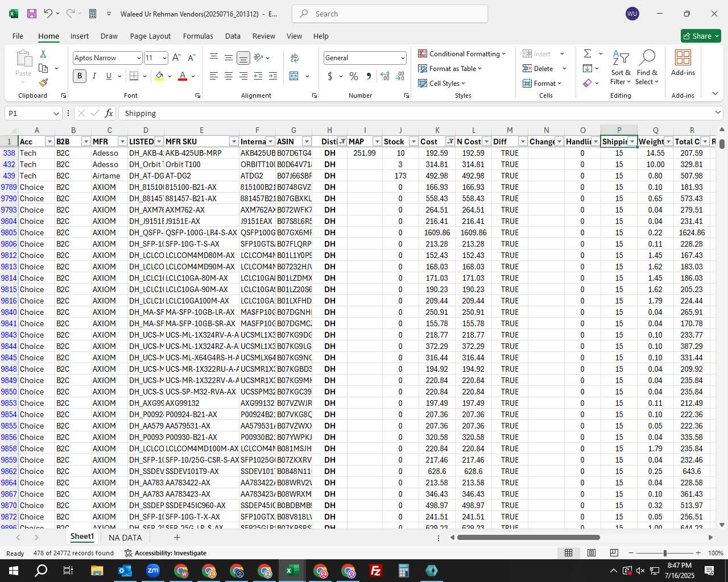Click the Insert Function fx icon

coord(109,113)
